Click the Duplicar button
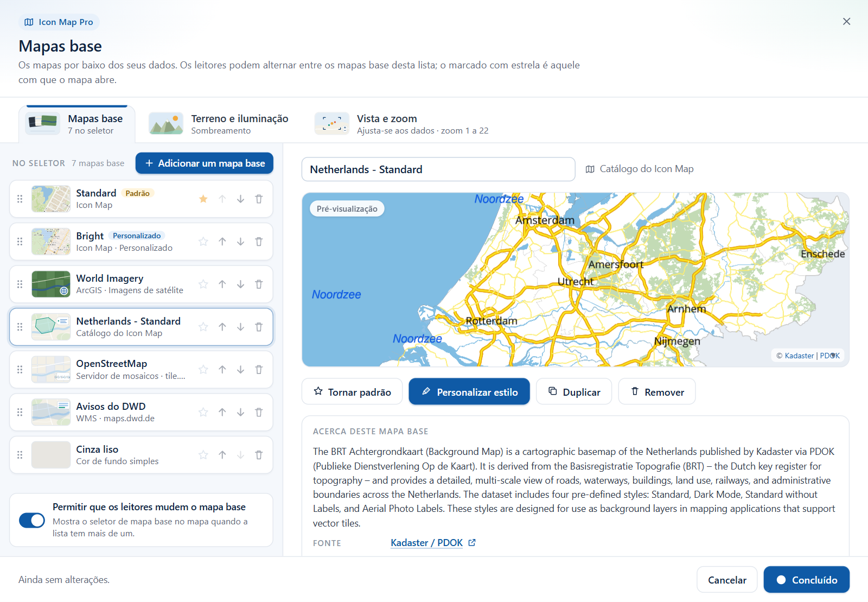Screen dimensions: 868x602 coord(574,391)
